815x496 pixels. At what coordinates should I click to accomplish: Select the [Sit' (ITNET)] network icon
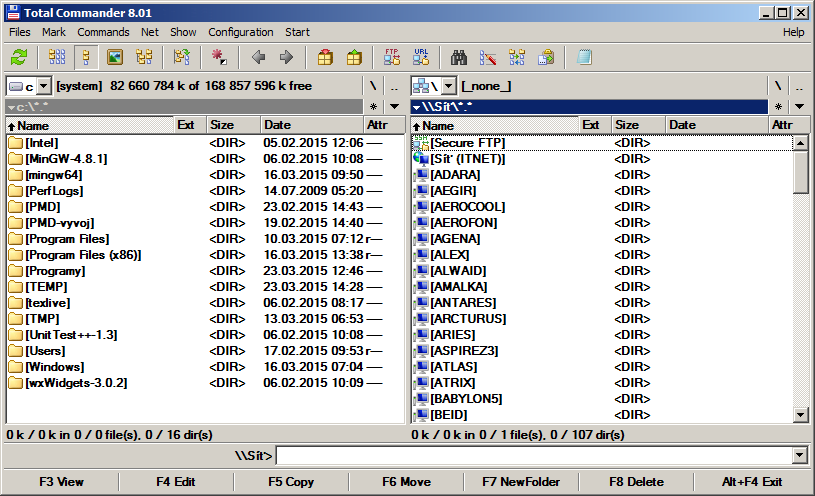point(420,159)
